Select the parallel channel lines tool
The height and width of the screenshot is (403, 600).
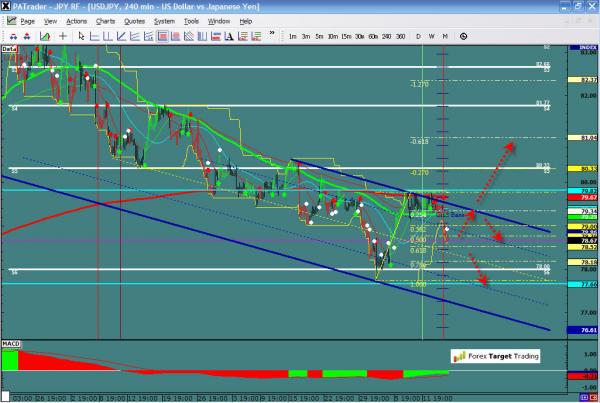tap(135, 36)
